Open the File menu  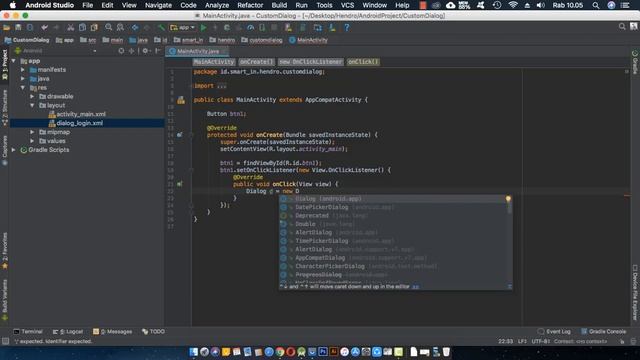point(88,5)
